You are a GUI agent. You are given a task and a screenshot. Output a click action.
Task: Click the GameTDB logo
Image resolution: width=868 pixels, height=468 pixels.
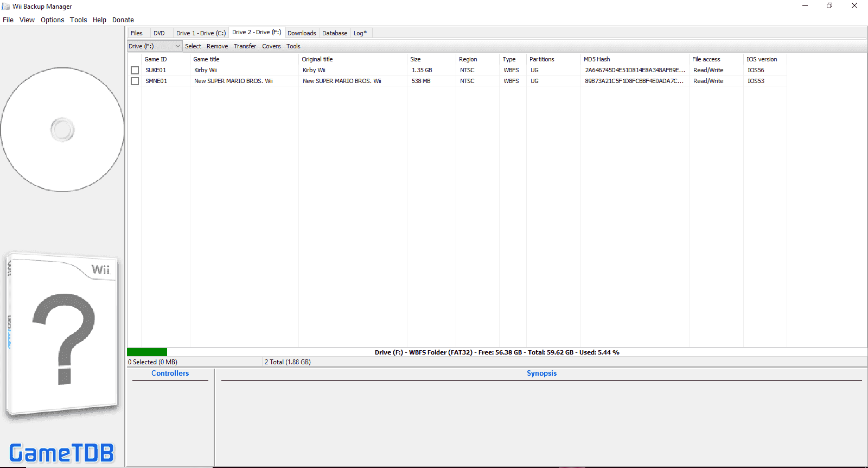(x=62, y=453)
